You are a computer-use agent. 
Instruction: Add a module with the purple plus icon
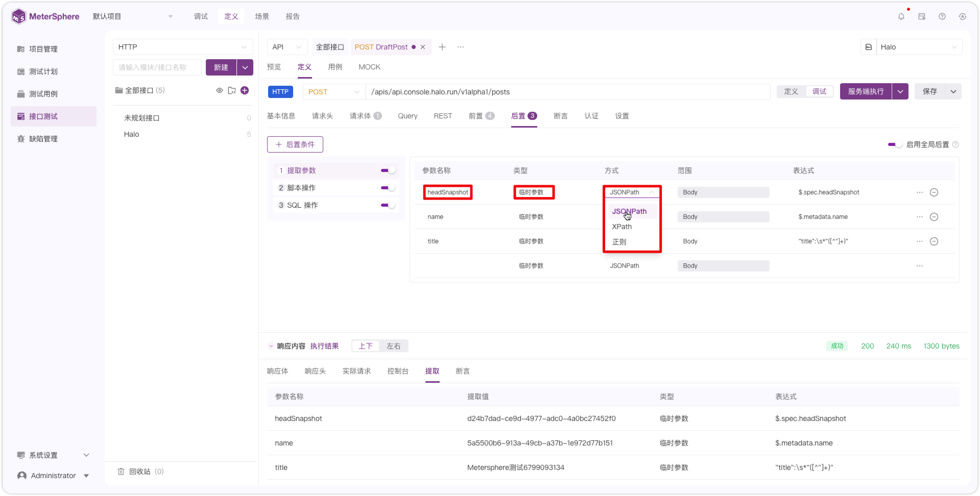coord(245,90)
